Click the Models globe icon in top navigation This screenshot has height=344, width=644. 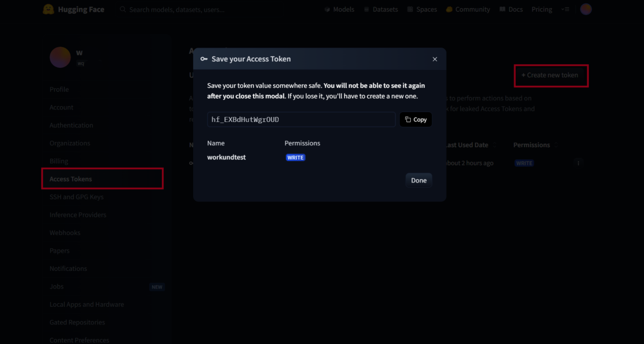(327, 9)
